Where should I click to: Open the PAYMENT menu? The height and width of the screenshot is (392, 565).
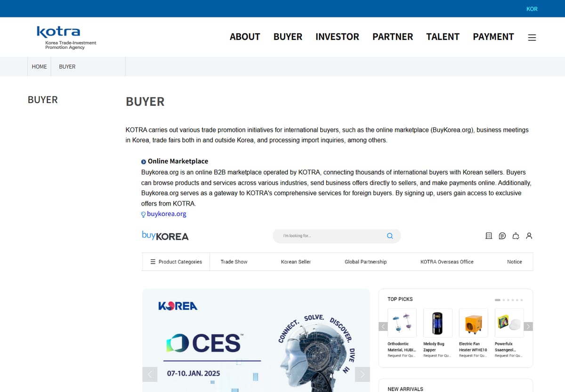(493, 37)
